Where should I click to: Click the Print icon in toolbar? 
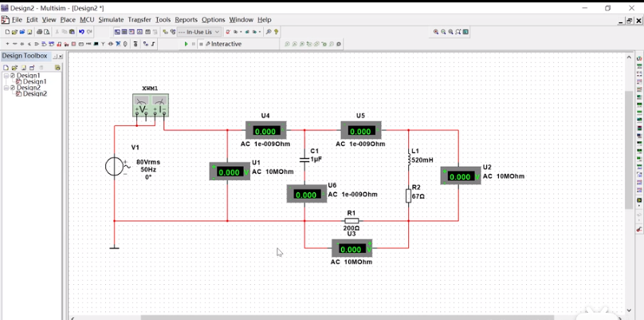coord(40,32)
